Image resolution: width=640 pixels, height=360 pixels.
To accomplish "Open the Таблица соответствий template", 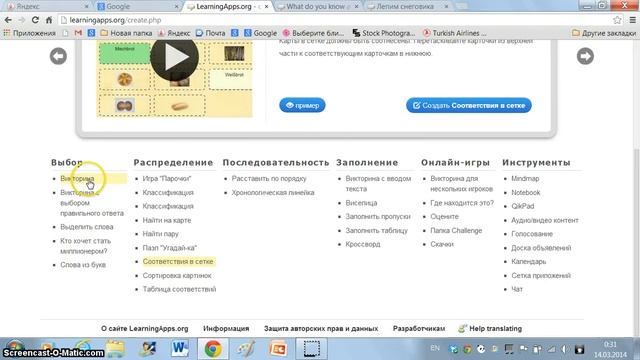I will pos(180,289).
